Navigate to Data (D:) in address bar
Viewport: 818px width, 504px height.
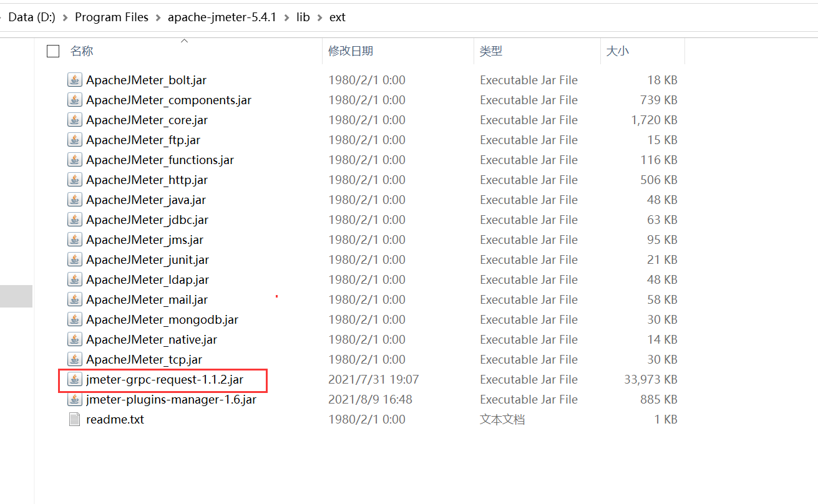tap(32, 17)
